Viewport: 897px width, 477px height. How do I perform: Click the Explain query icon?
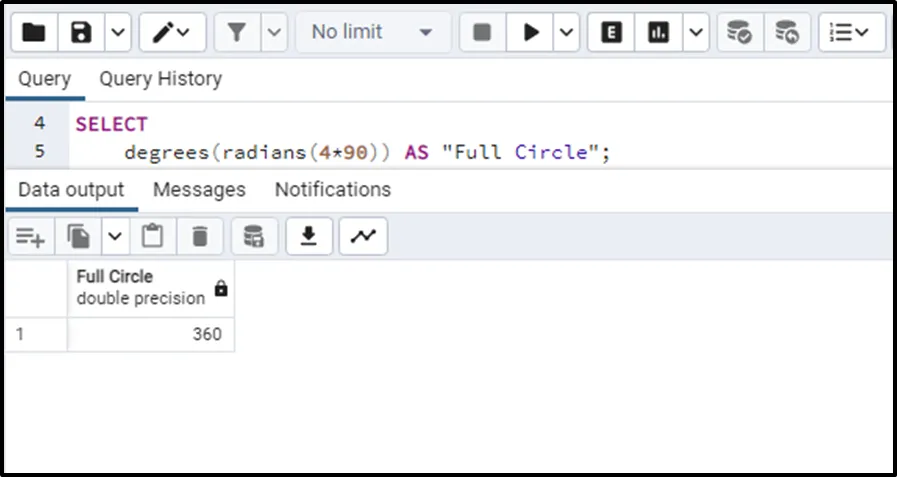click(x=611, y=33)
